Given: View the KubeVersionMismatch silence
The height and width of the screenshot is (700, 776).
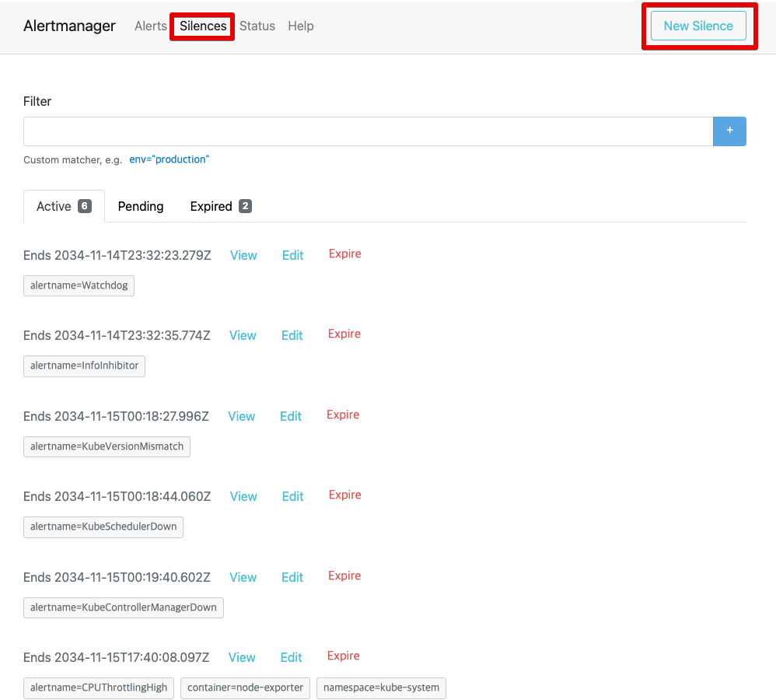Looking at the screenshot, I should (x=242, y=416).
